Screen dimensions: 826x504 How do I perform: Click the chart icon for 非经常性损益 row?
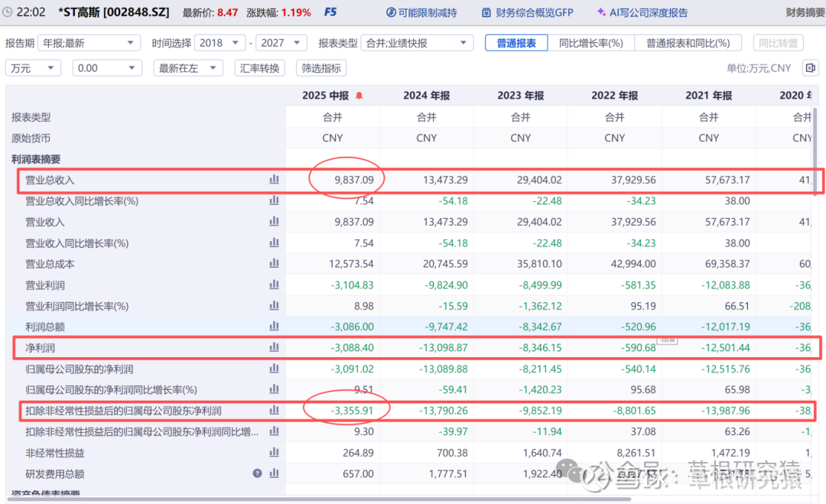(x=274, y=452)
